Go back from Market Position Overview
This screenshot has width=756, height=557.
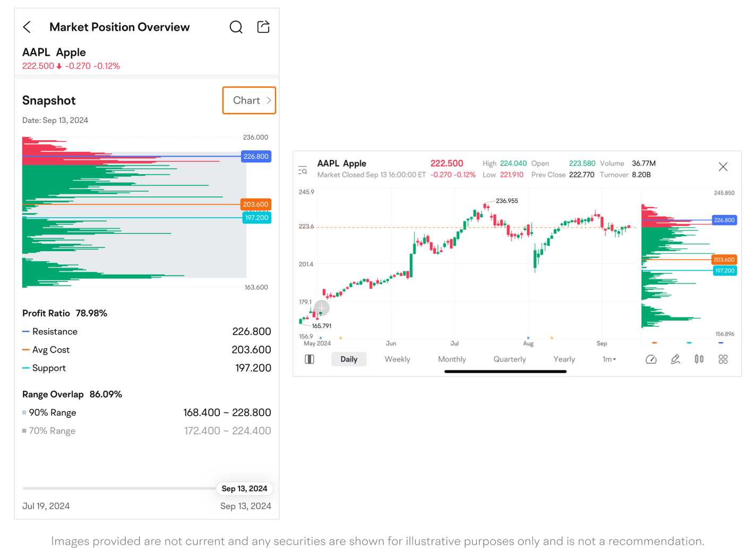(x=27, y=27)
